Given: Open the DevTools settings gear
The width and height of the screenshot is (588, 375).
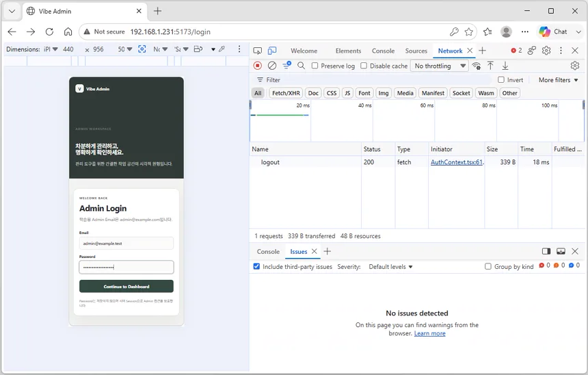Looking at the screenshot, I should point(546,51).
